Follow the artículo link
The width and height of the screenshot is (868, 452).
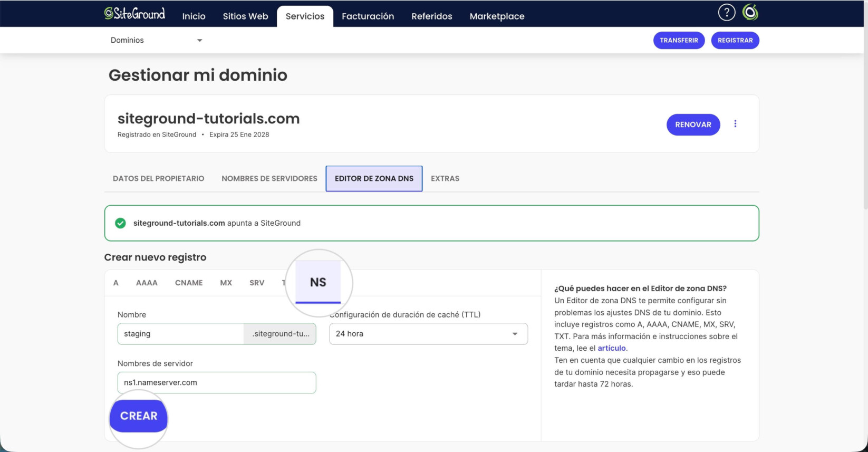pyautogui.click(x=611, y=348)
